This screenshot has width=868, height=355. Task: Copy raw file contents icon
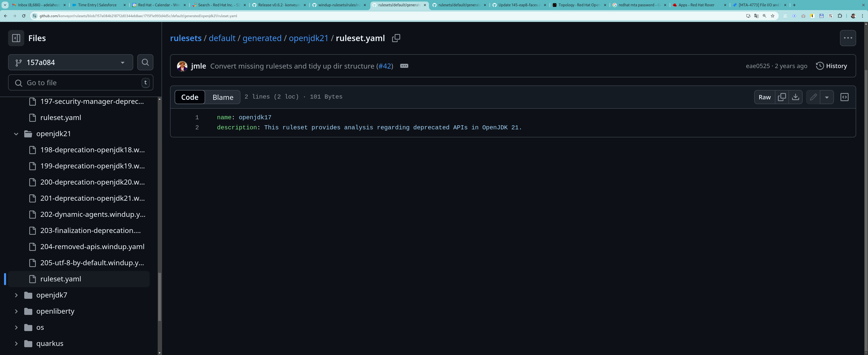click(782, 97)
